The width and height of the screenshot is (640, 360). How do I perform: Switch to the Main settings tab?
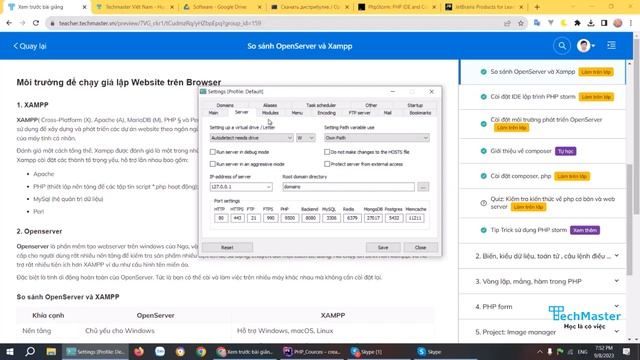coord(213,113)
